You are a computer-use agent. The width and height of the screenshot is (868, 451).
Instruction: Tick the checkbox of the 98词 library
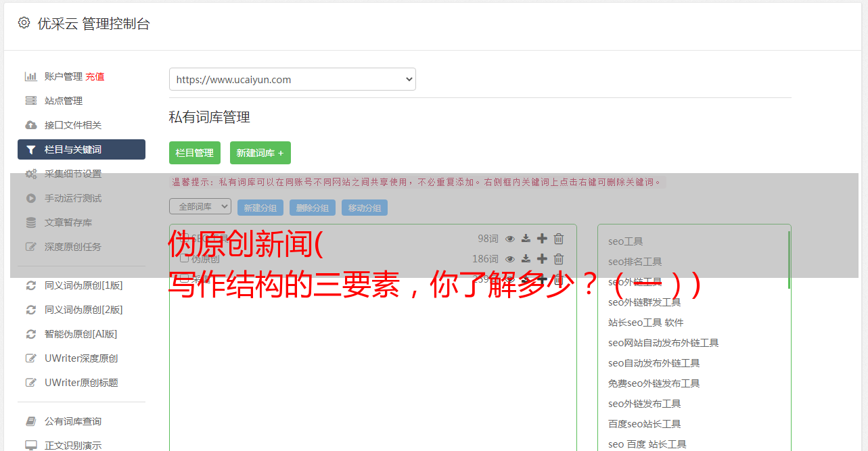point(184,239)
